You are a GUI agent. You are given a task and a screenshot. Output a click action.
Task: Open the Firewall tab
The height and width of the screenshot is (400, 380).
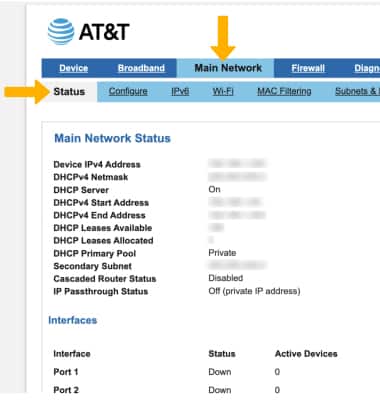coord(308,68)
